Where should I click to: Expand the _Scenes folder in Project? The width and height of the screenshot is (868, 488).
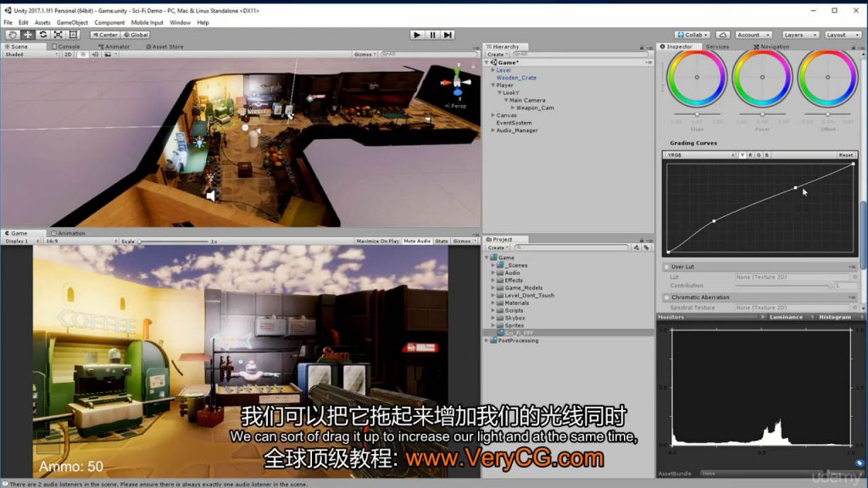(493, 265)
